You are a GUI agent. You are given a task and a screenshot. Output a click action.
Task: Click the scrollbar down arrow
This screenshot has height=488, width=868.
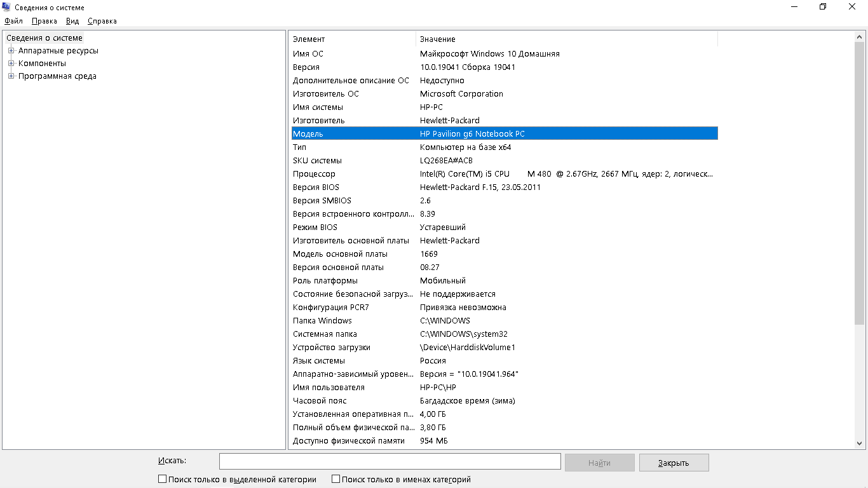860,443
